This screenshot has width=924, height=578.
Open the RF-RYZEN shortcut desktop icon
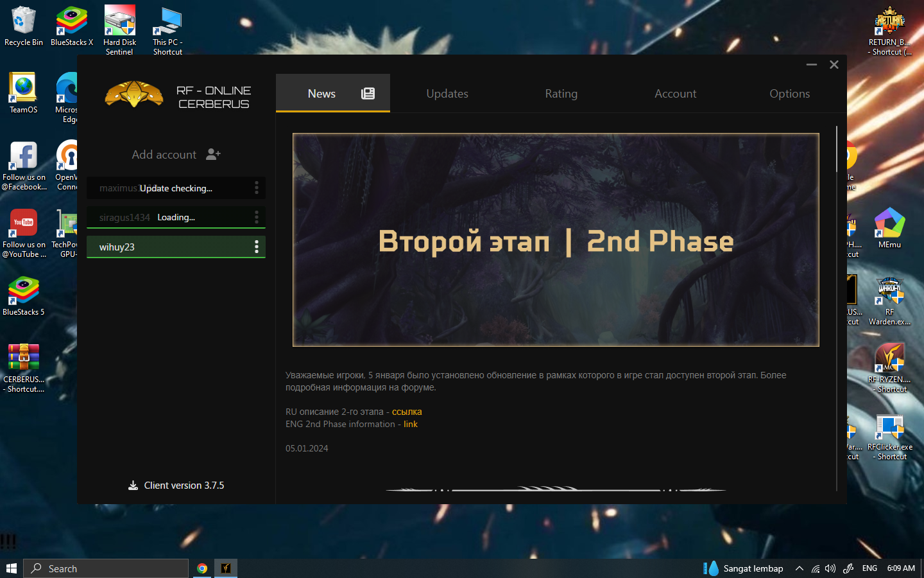pyautogui.click(x=890, y=368)
